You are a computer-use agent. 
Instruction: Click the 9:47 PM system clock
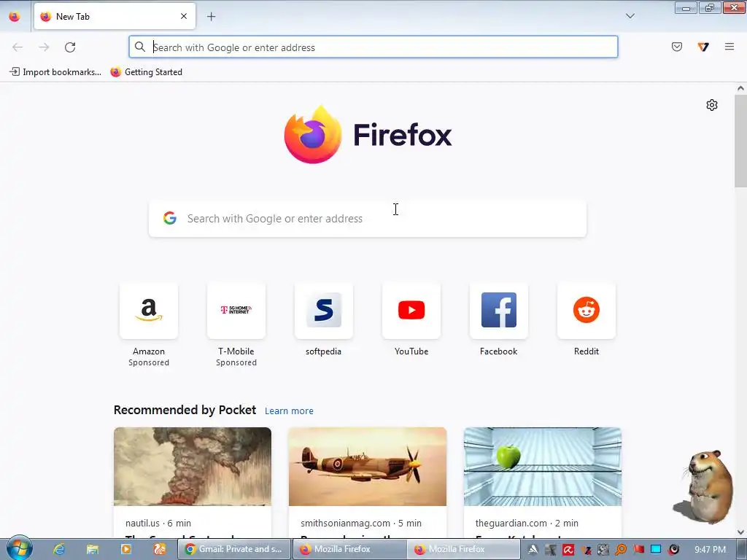coord(711,549)
